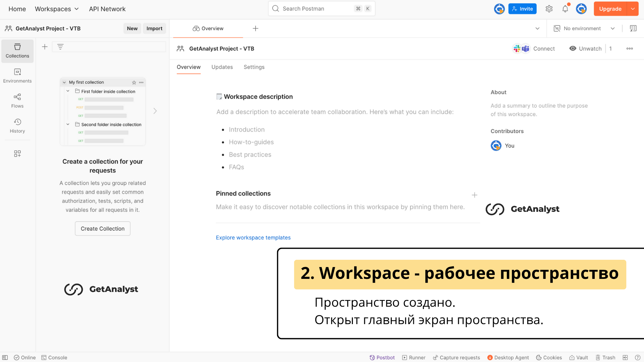Expand the tab list chevron
This screenshot has width=644, height=362.
pos(537,28)
